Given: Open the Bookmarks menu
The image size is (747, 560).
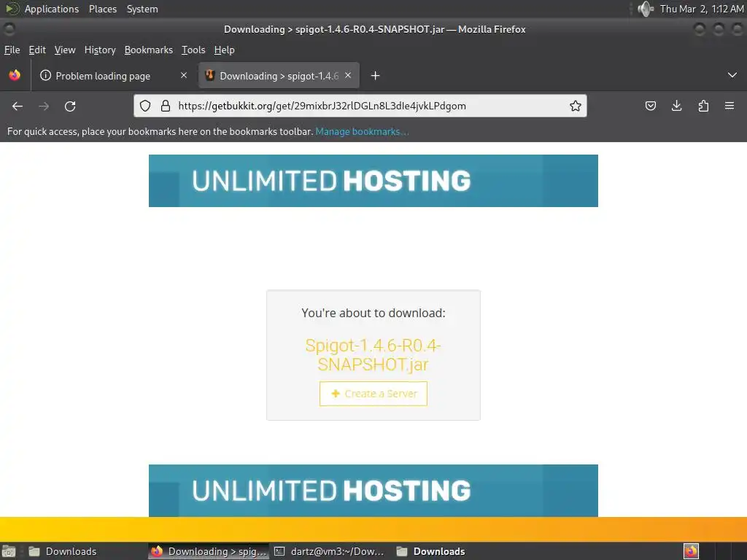Looking at the screenshot, I should pyautogui.click(x=149, y=50).
